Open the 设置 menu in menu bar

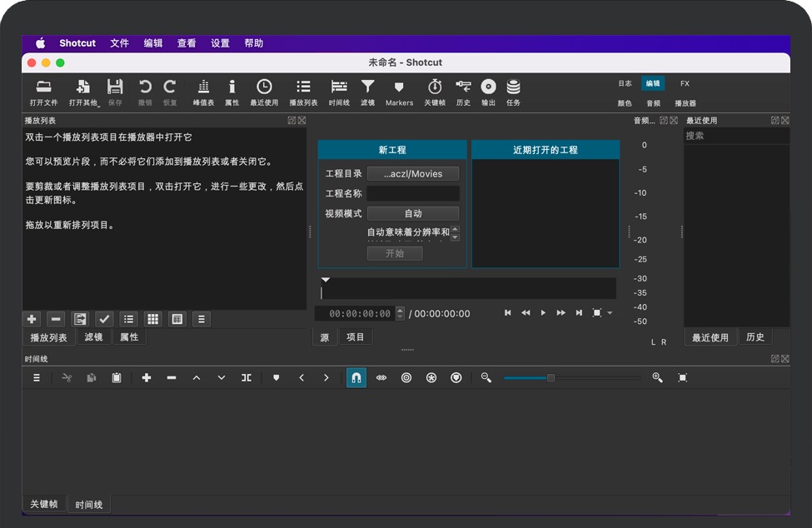coord(220,43)
